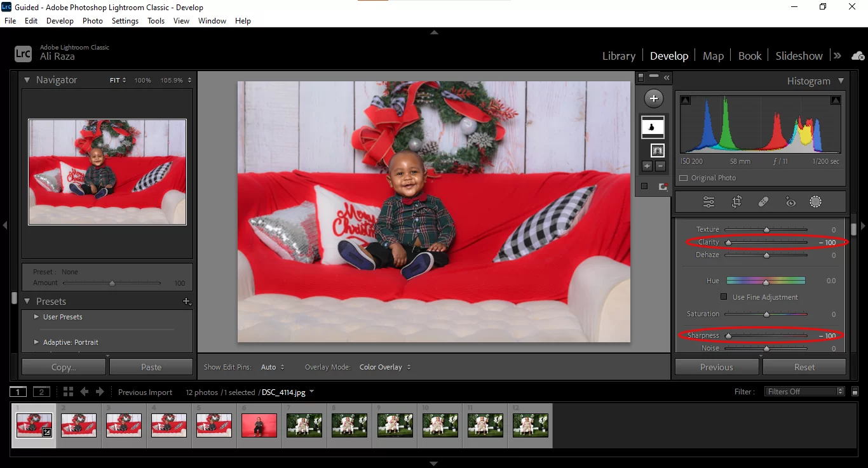The image size is (868, 468).
Task: Select the Healing bandage tool
Action: click(764, 202)
